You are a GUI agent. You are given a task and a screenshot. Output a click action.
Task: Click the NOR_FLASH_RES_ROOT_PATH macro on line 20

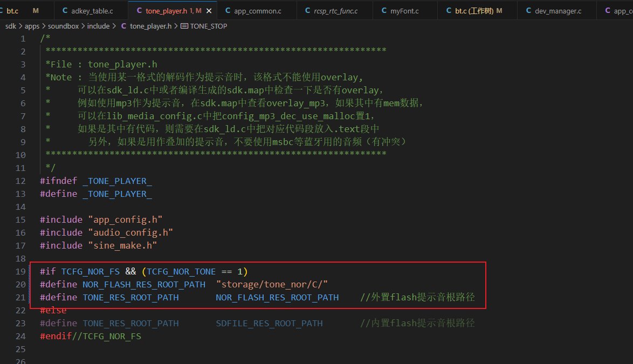point(144,285)
